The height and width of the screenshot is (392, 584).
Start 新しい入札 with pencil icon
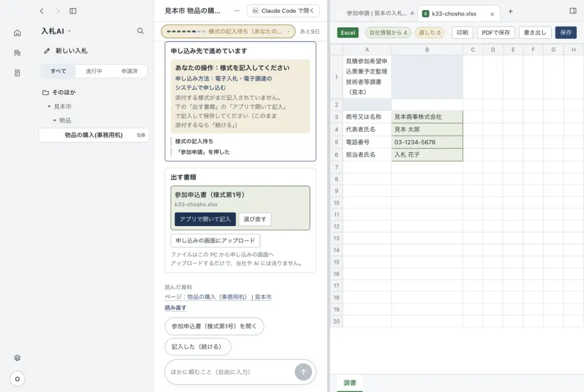click(66, 50)
